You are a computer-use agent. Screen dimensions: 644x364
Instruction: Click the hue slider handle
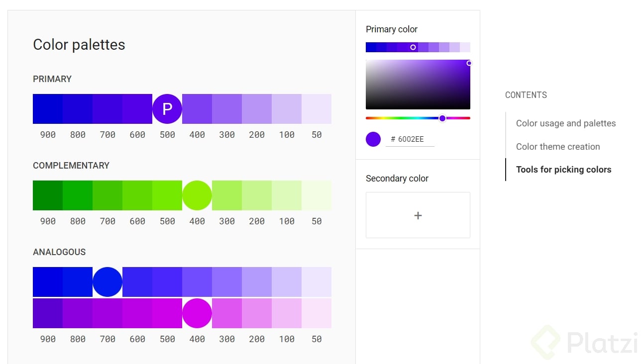tap(442, 118)
